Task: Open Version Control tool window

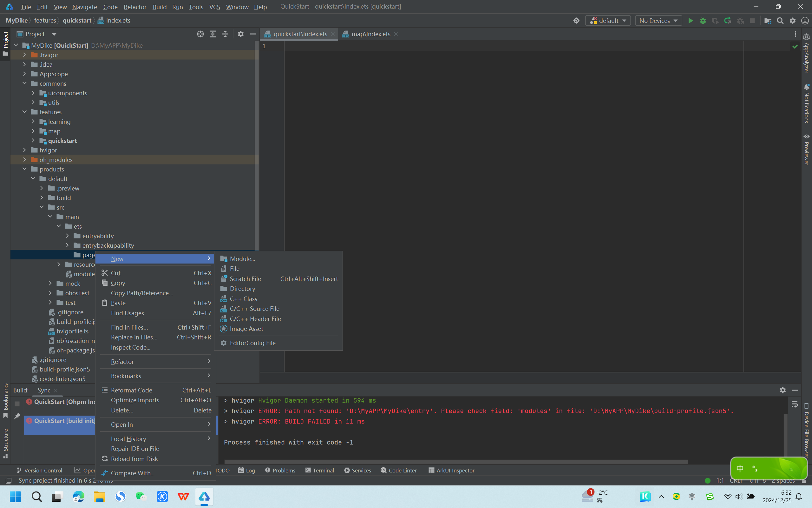Action: 39,470
